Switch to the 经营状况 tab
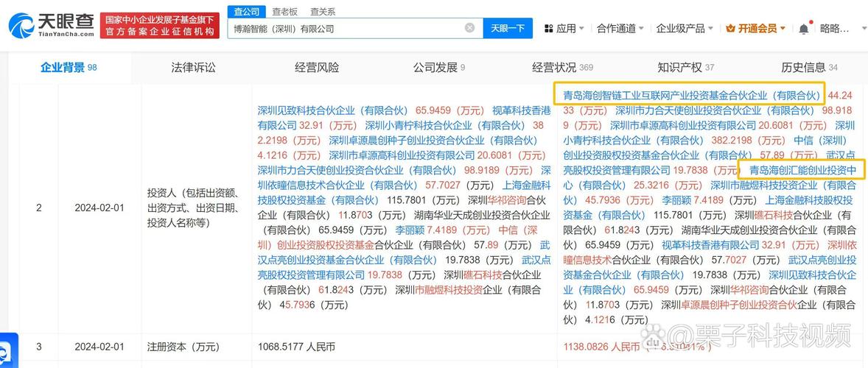868x368 pixels. click(562, 68)
